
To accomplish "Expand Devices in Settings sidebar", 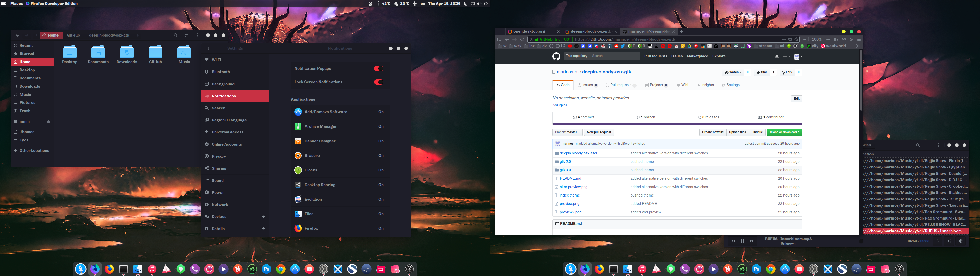I will click(235, 216).
